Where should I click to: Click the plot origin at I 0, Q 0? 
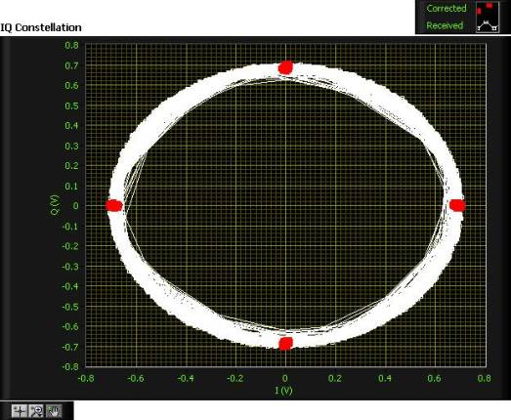[286, 205]
